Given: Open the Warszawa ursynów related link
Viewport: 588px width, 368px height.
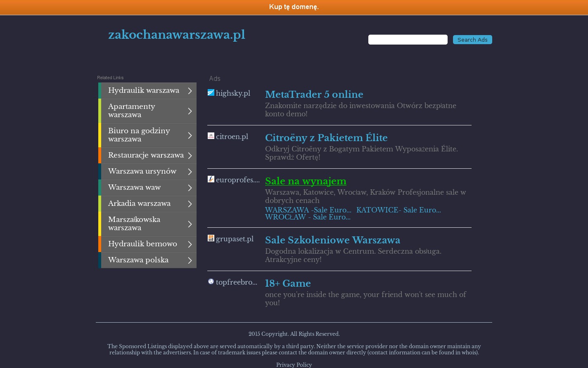Looking at the screenshot, I should tap(142, 171).
